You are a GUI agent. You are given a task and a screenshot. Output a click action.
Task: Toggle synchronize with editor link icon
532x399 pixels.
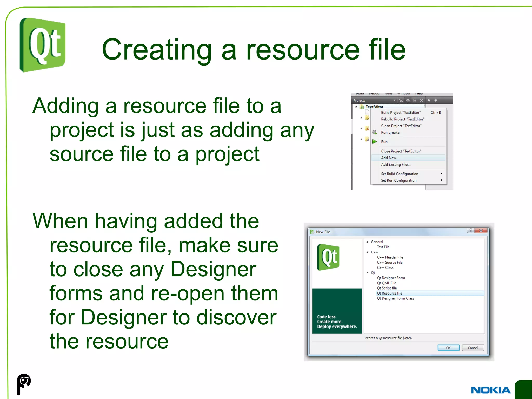coord(408,100)
